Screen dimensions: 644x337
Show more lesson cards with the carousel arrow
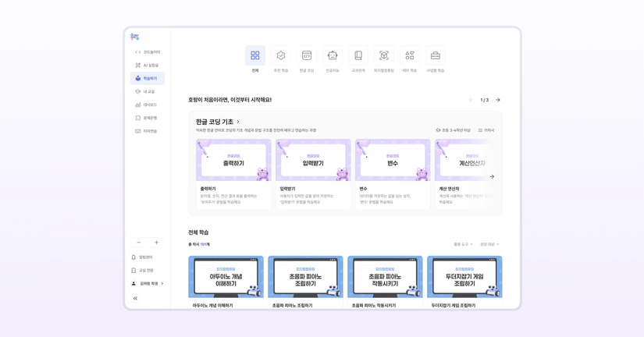tap(492, 176)
